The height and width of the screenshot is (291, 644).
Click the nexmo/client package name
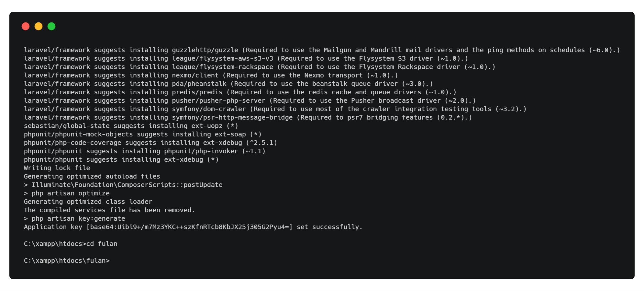click(195, 75)
